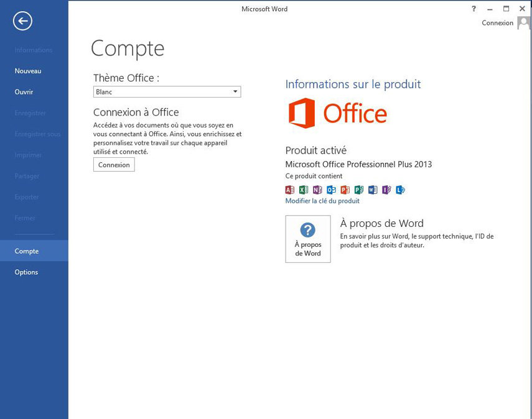Open Options from the sidebar

pos(26,272)
